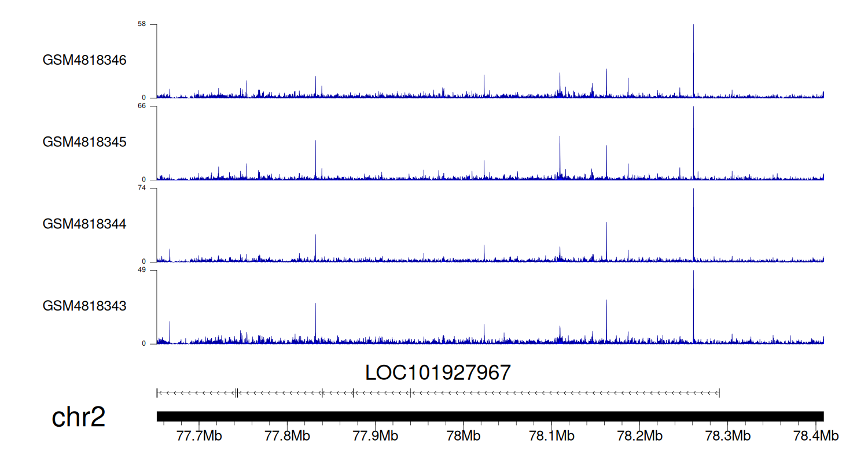Click the y-axis maximum value 66
Viewport: 868px width, 451px height.
point(141,106)
